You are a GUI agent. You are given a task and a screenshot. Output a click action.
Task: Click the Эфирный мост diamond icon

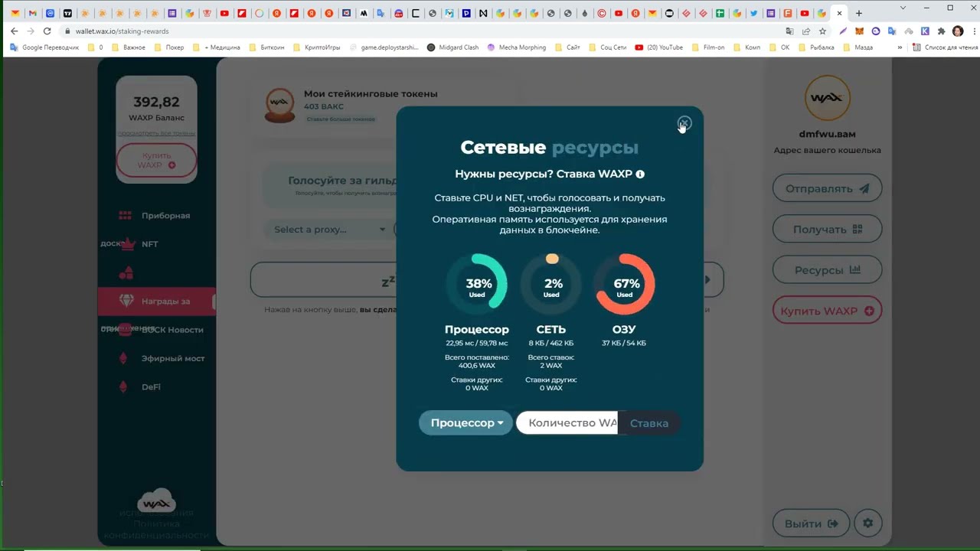point(123,358)
